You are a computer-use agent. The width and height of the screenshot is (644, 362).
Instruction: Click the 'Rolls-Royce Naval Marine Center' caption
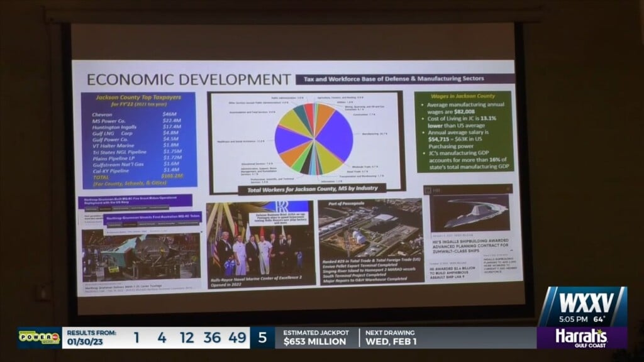[x=257, y=281]
